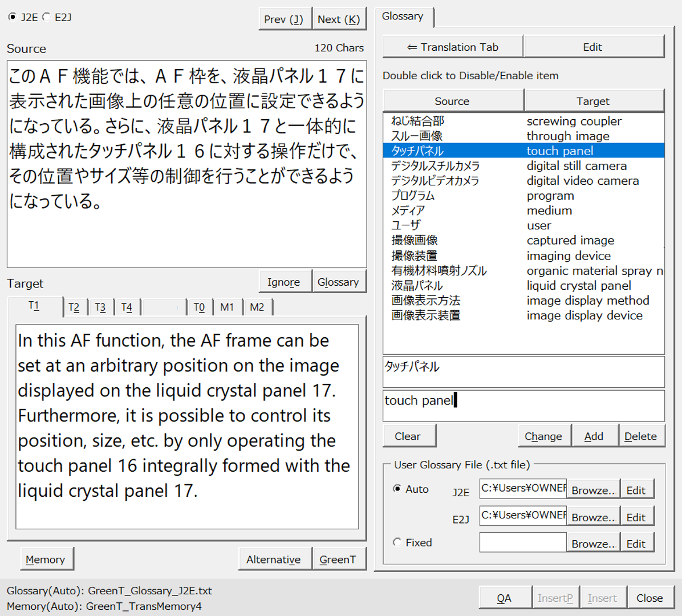
Task: Select the J2E radio button
Action: click(x=13, y=17)
